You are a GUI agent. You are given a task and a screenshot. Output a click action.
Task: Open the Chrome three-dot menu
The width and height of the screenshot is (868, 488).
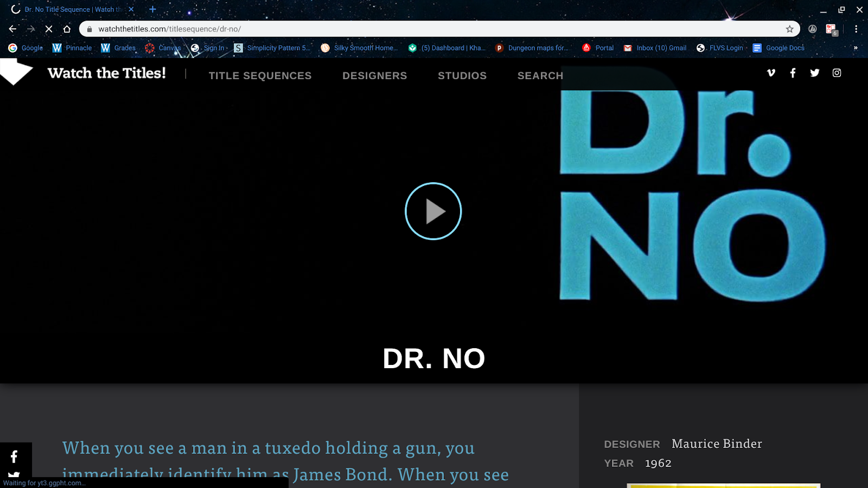click(856, 29)
